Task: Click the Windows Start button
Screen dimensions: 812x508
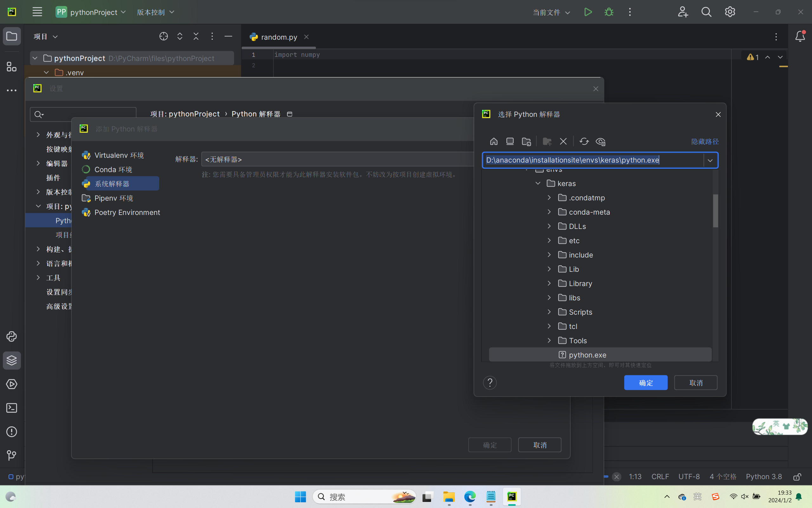Action: click(x=300, y=497)
